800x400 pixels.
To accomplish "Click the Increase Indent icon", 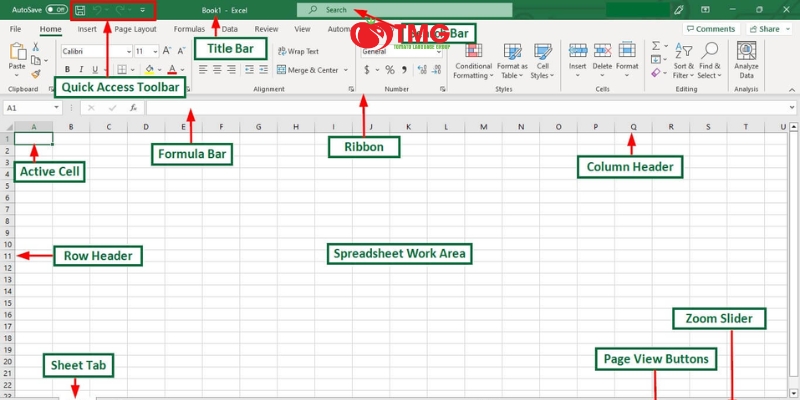I will (263, 69).
